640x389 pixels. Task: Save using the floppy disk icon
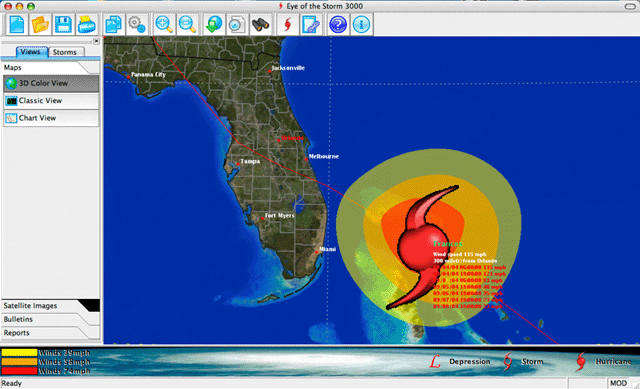(x=63, y=24)
